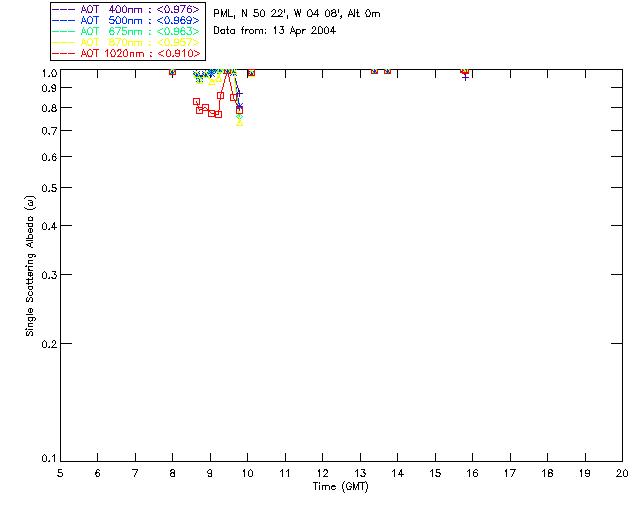Click x-axis hour label 12

(322, 473)
